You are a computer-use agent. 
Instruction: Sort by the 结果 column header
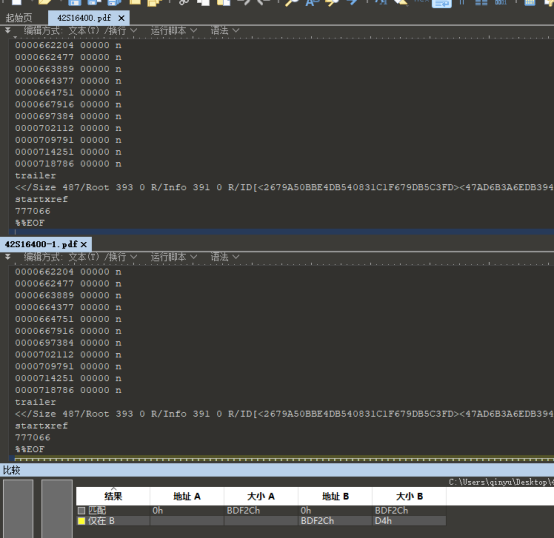pyautogui.click(x=113, y=496)
